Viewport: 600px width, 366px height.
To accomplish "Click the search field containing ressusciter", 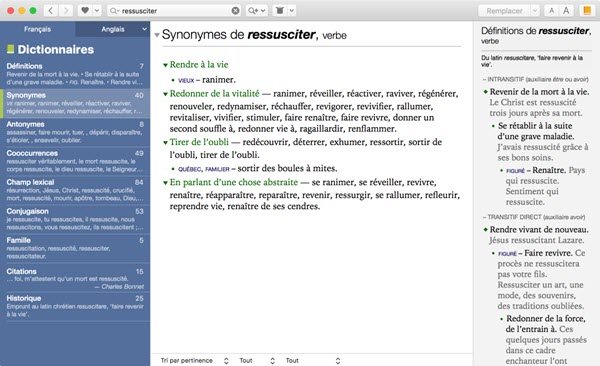I will [x=174, y=11].
